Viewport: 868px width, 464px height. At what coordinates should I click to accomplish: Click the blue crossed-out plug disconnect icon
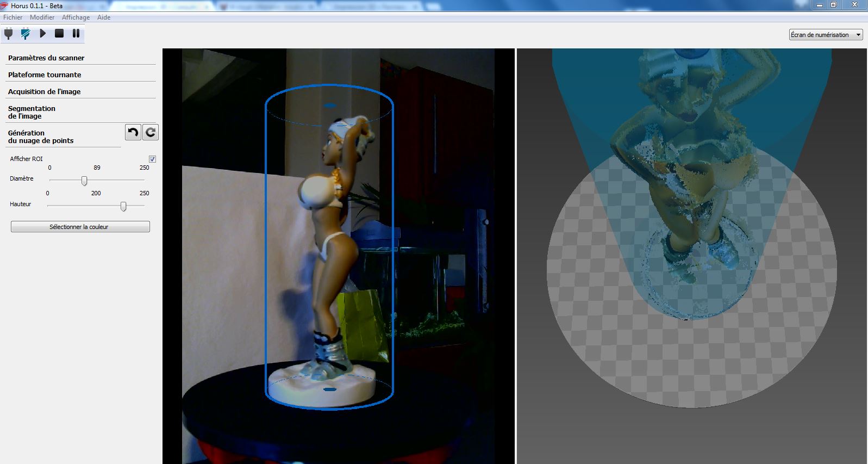(x=25, y=34)
